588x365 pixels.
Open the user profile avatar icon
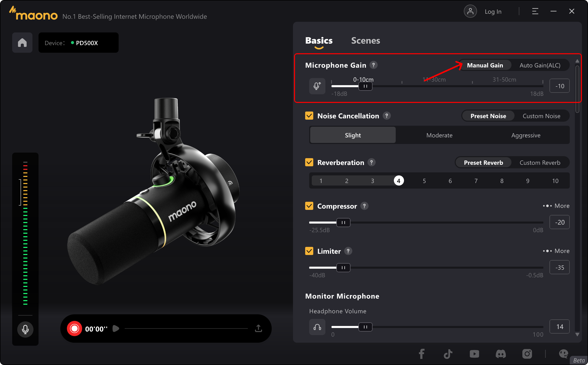point(470,11)
